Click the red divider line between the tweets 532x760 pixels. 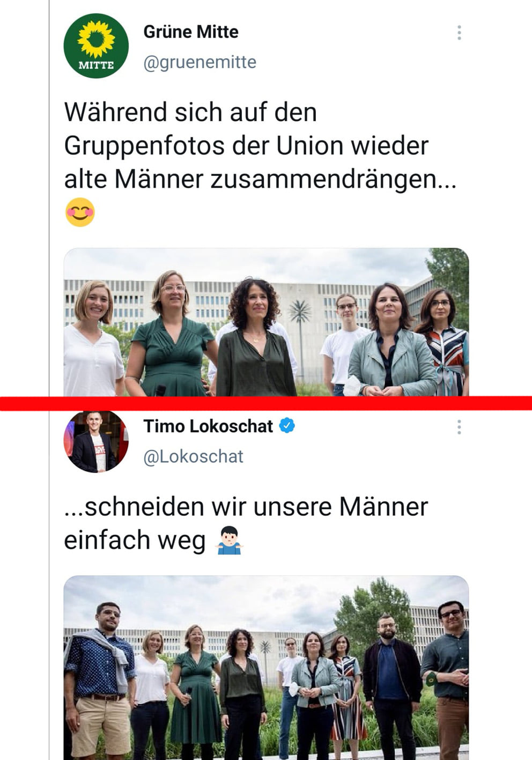[266, 403]
